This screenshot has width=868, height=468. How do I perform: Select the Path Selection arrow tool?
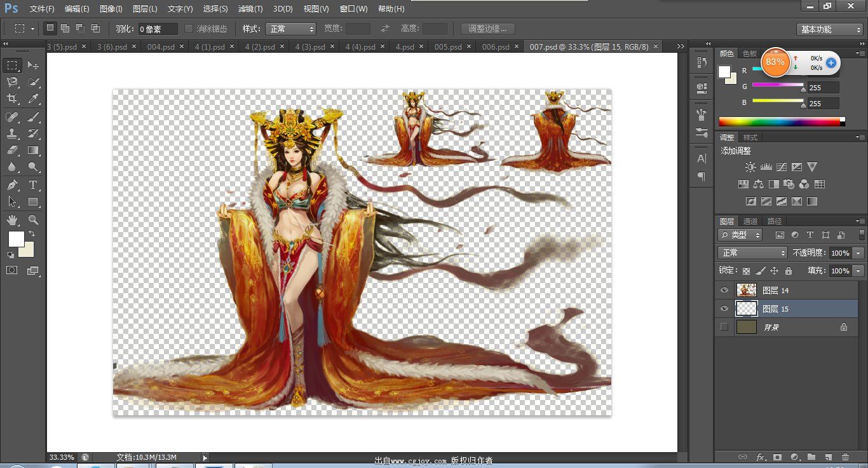point(12,202)
